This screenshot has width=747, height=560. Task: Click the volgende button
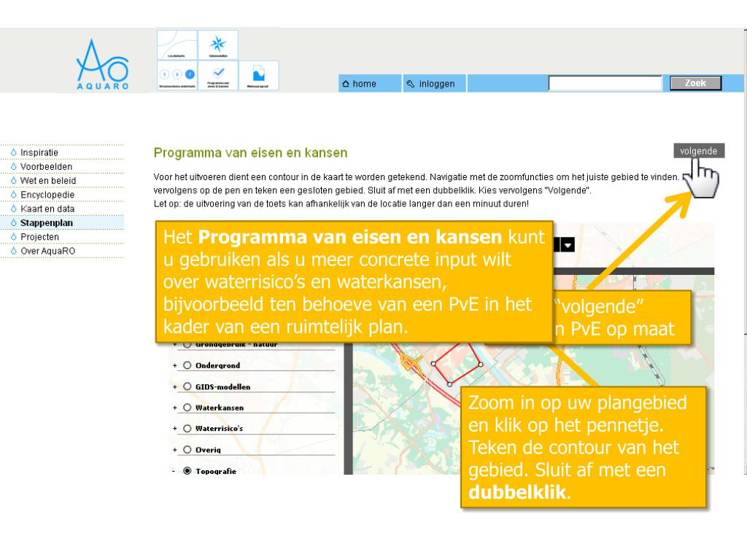pyautogui.click(x=699, y=150)
